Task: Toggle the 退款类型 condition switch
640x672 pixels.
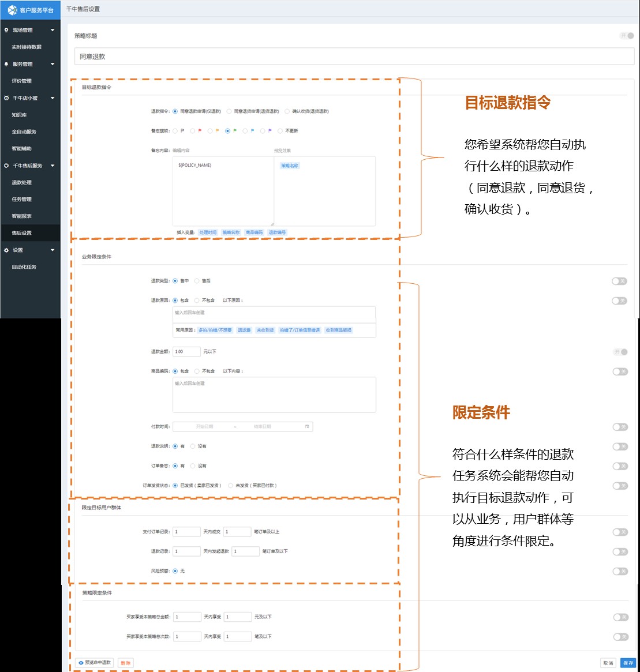Action: click(619, 281)
